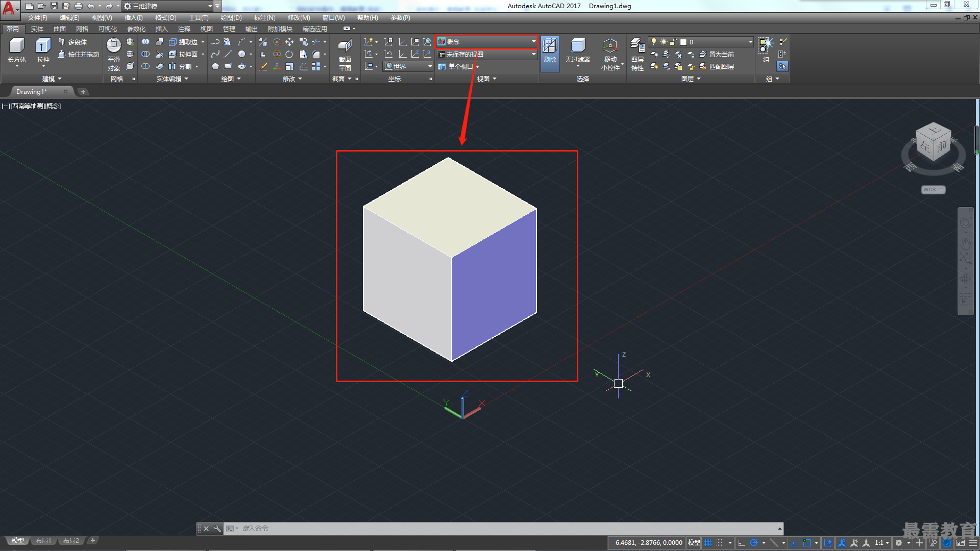Toggle snap mode in status bar

(x=720, y=543)
